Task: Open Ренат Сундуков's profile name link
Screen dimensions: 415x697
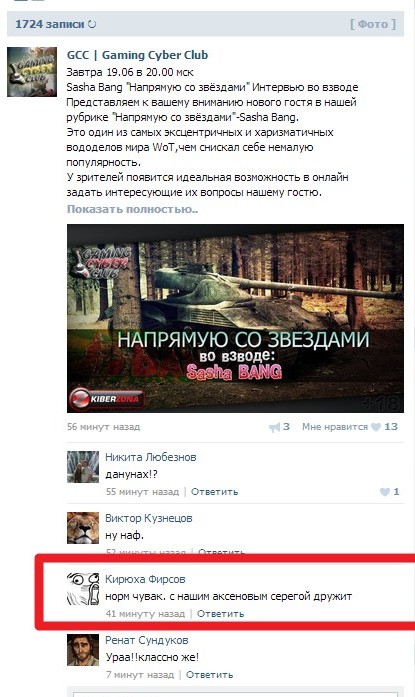Action: (x=147, y=640)
